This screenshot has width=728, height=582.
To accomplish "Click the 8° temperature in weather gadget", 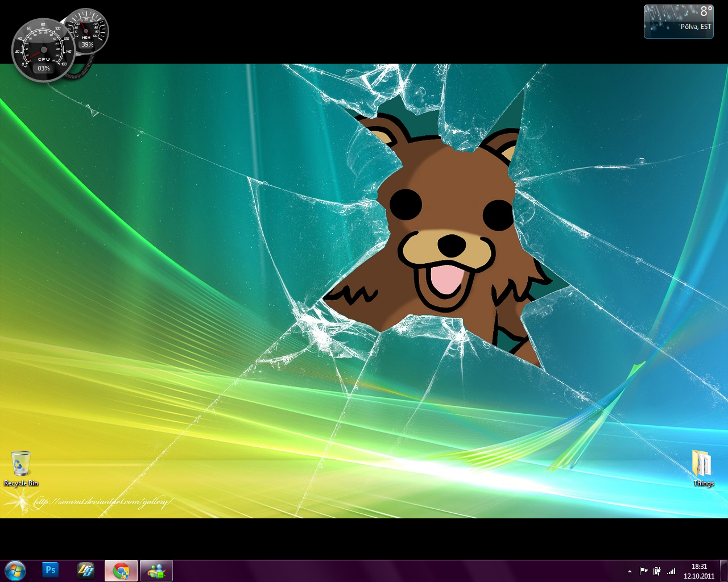I will 706,11.
